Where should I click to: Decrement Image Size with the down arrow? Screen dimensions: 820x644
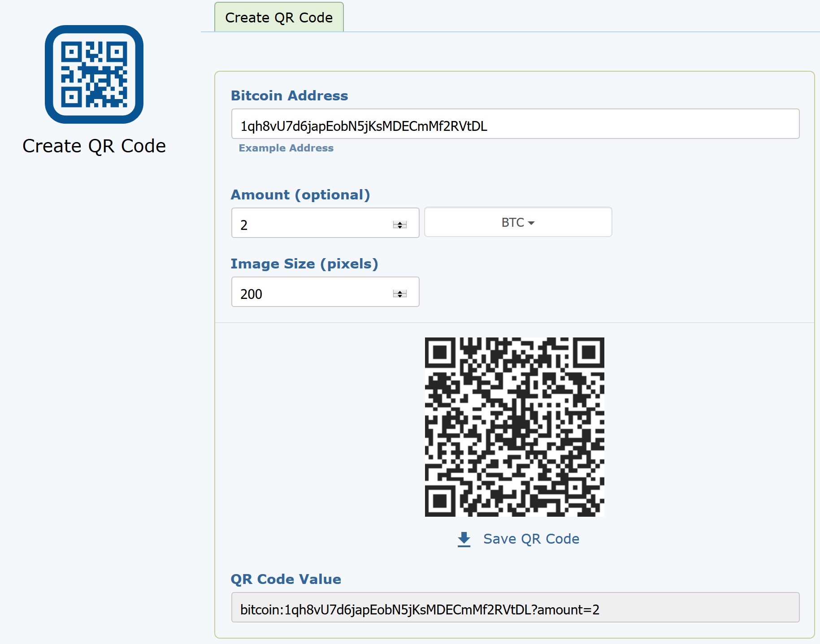click(x=400, y=296)
